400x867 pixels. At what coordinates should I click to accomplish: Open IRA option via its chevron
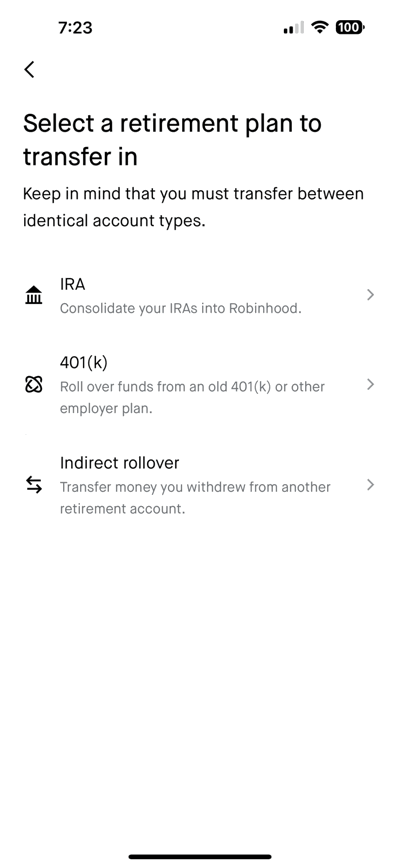[371, 295]
